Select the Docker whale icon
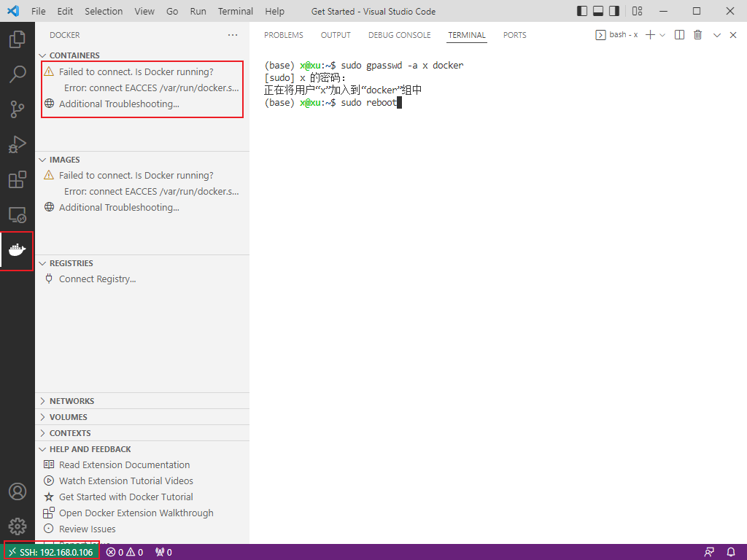 coord(18,250)
